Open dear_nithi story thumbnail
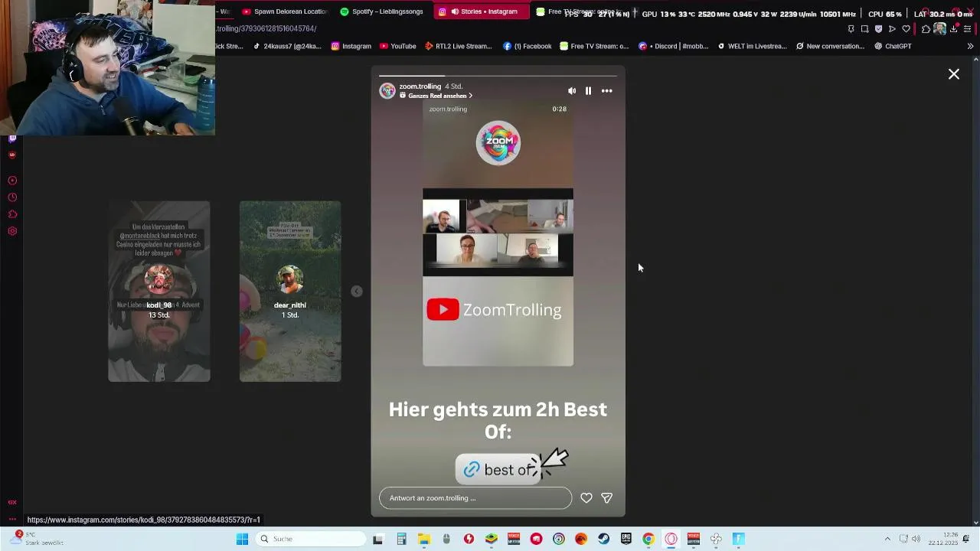The image size is (980, 551). coord(290,292)
